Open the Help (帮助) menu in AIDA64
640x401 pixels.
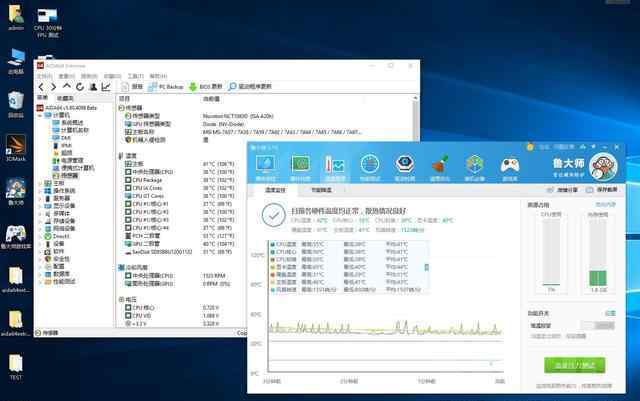click(x=158, y=76)
